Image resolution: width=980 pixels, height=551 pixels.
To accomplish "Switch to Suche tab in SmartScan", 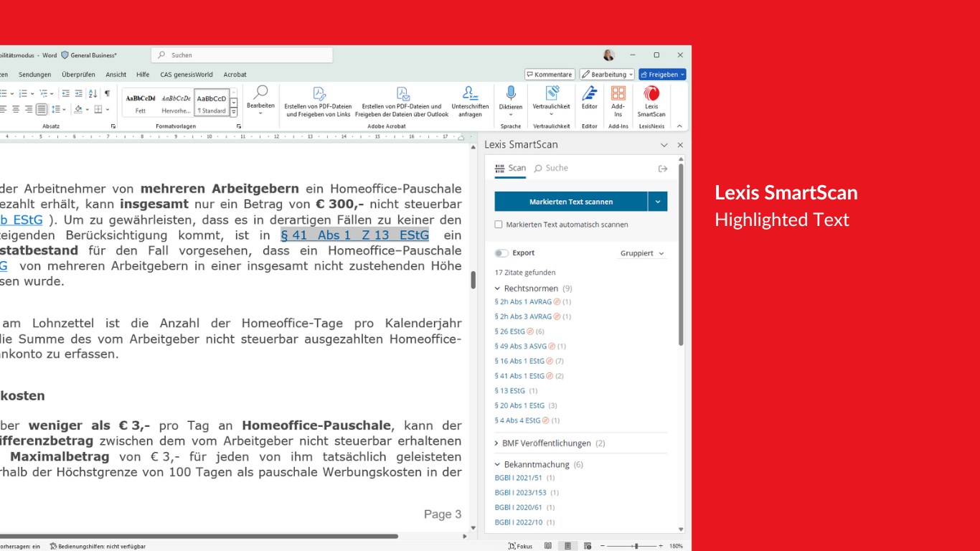I will pos(551,169).
